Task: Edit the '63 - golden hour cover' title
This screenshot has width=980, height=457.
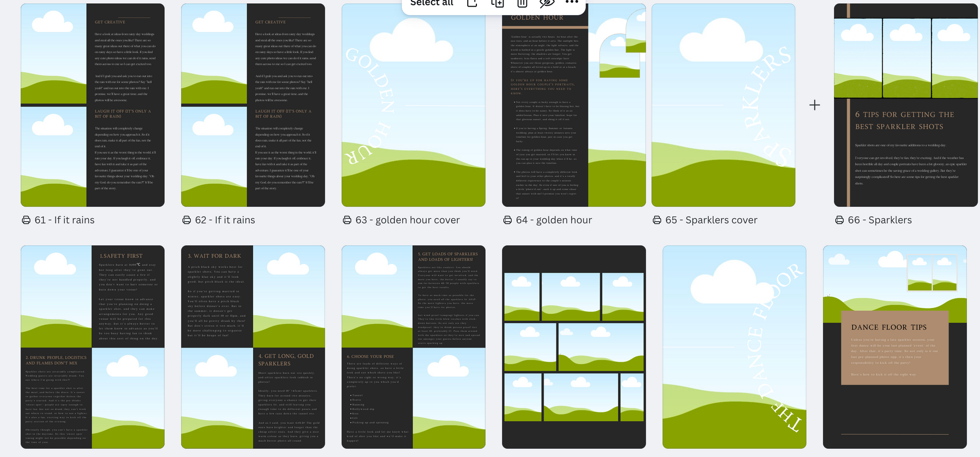Action: 408,220
